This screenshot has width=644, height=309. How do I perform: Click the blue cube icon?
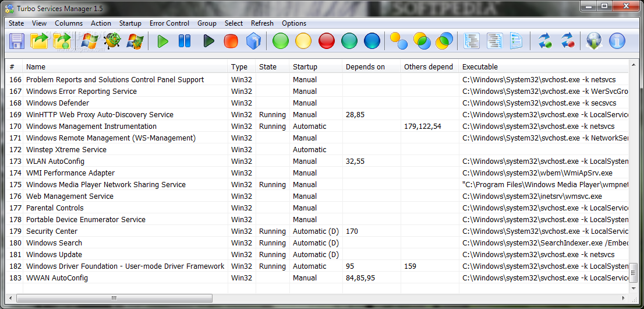click(x=253, y=41)
